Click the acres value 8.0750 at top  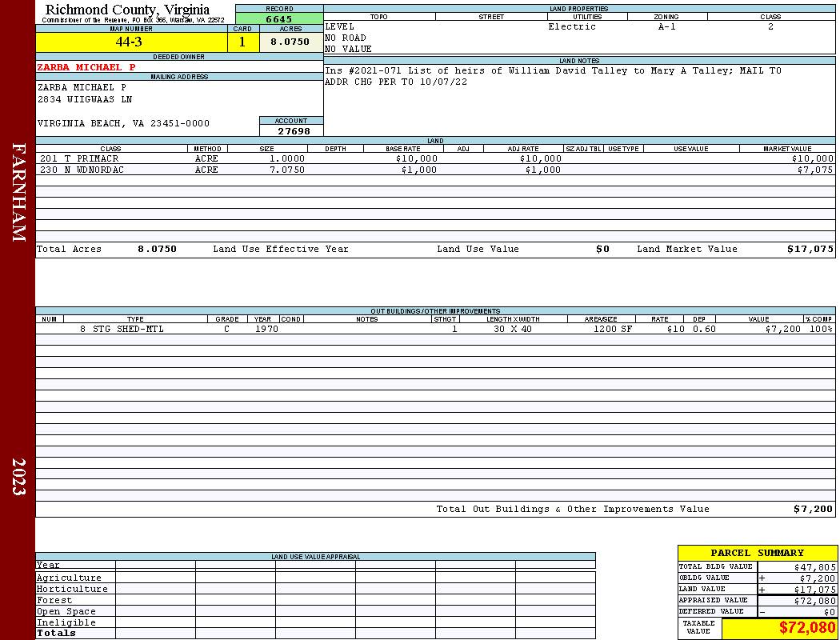coord(290,42)
